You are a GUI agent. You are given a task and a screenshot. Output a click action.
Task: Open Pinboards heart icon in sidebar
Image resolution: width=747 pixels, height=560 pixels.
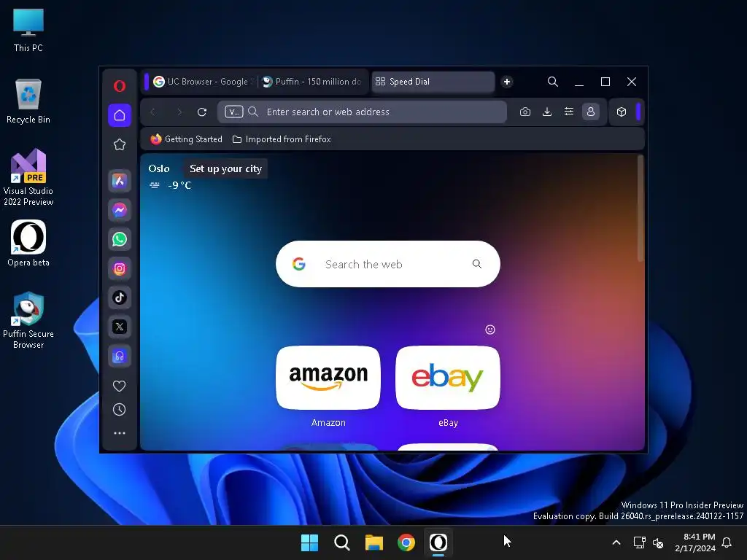119,386
